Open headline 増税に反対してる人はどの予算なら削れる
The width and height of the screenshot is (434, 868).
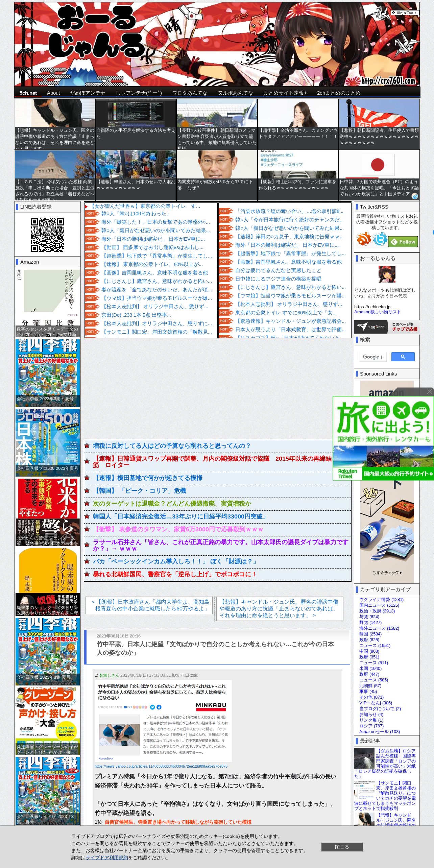pyautogui.click(x=171, y=446)
